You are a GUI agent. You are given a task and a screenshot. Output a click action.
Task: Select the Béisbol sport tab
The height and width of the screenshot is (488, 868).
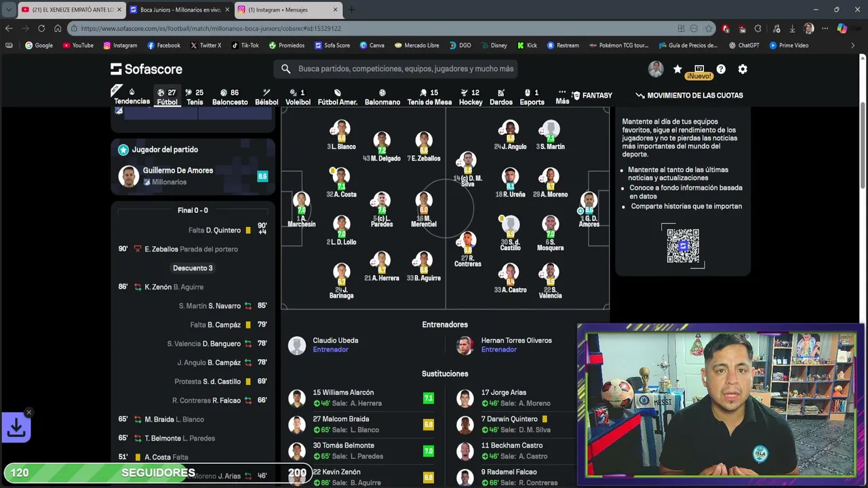pyautogui.click(x=267, y=97)
